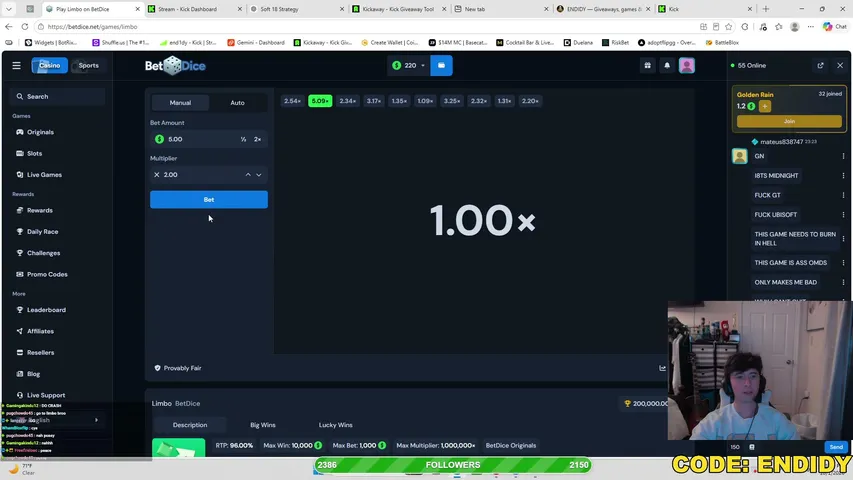
Task: Open the balance currency dropdown
Action: tap(409, 65)
